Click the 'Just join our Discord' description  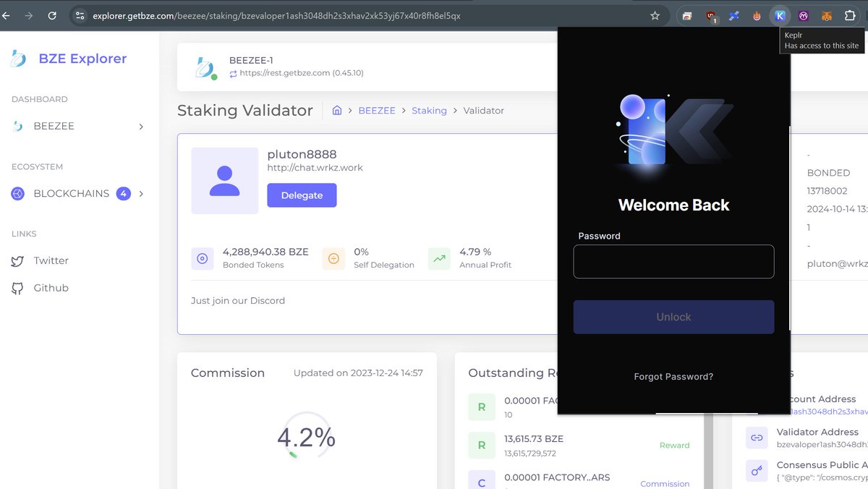click(x=238, y=301)
